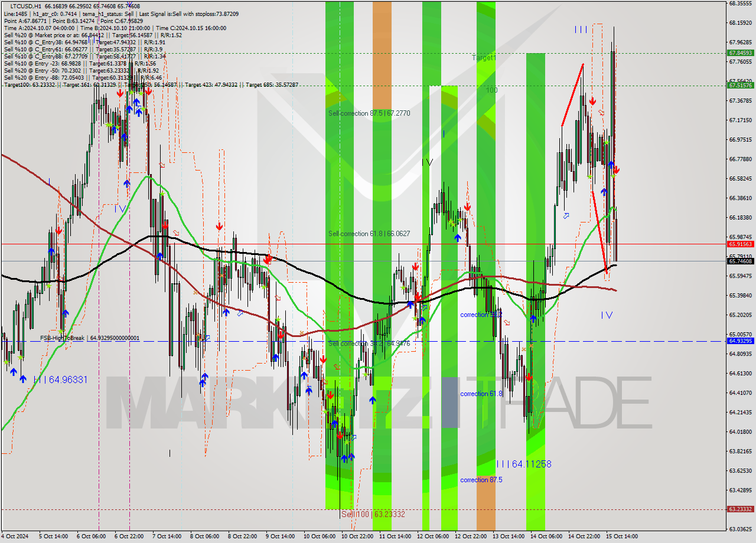Select the red 65.91563 price tag

pos(741,244)
